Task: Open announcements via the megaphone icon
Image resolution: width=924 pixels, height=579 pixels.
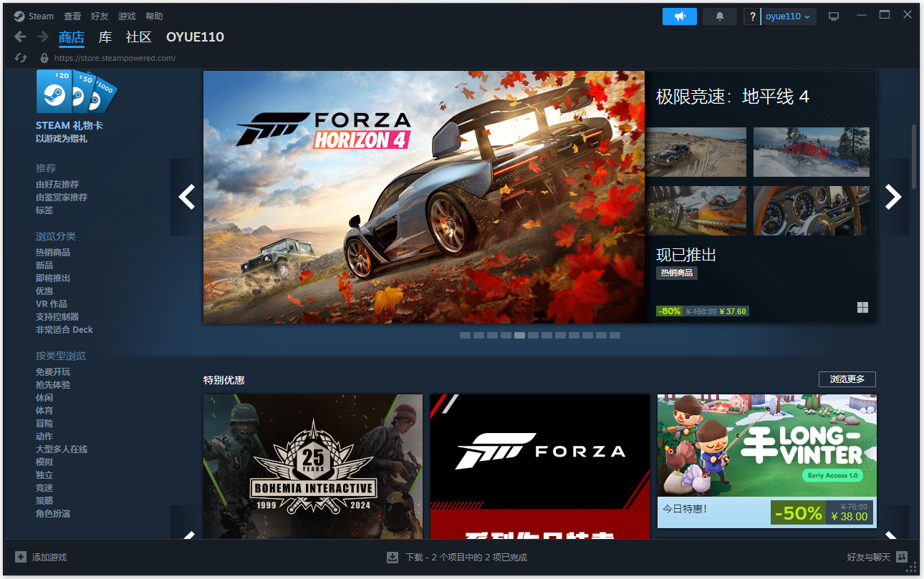Action: (x=679, y=15)
